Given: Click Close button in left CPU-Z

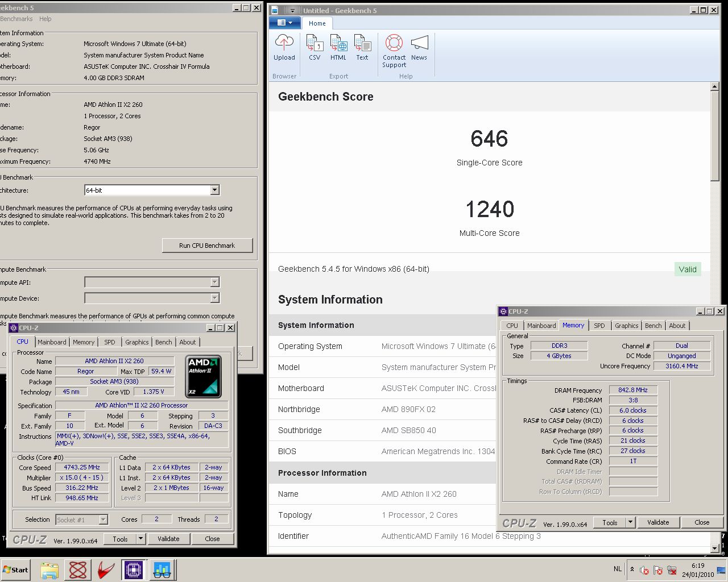Looking at the screenshot, I should (x=212, y=539).
